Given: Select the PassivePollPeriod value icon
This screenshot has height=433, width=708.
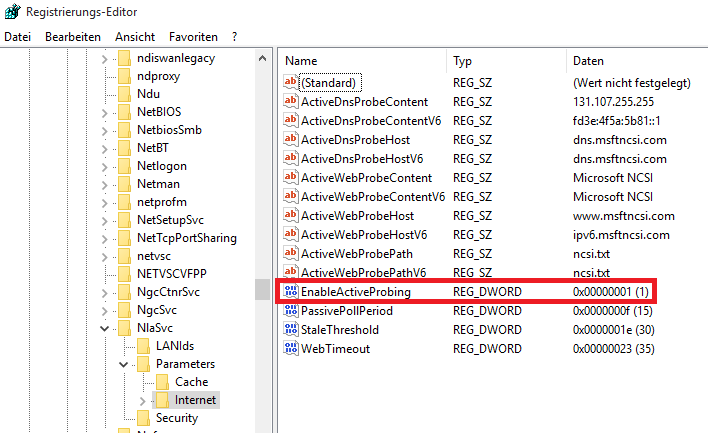Looking at the screenshot, I should pos(292,310).
